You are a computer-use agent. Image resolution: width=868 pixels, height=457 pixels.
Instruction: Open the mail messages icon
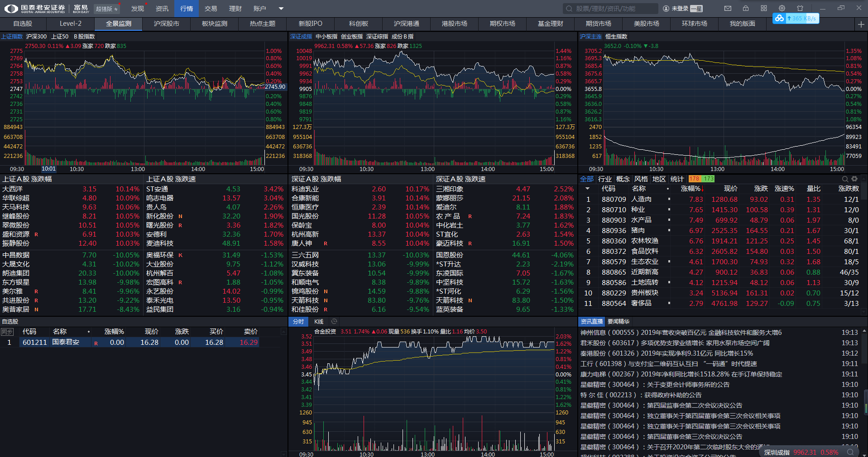728,8
